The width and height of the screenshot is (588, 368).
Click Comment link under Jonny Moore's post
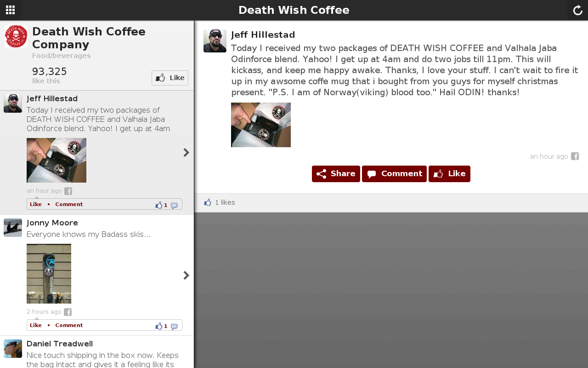[x=69, y=325]
